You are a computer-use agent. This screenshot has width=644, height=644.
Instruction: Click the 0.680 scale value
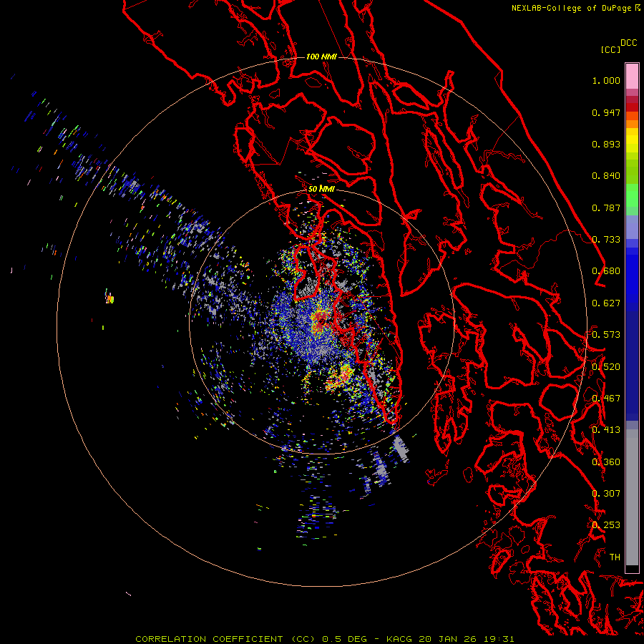pos(606,271)
